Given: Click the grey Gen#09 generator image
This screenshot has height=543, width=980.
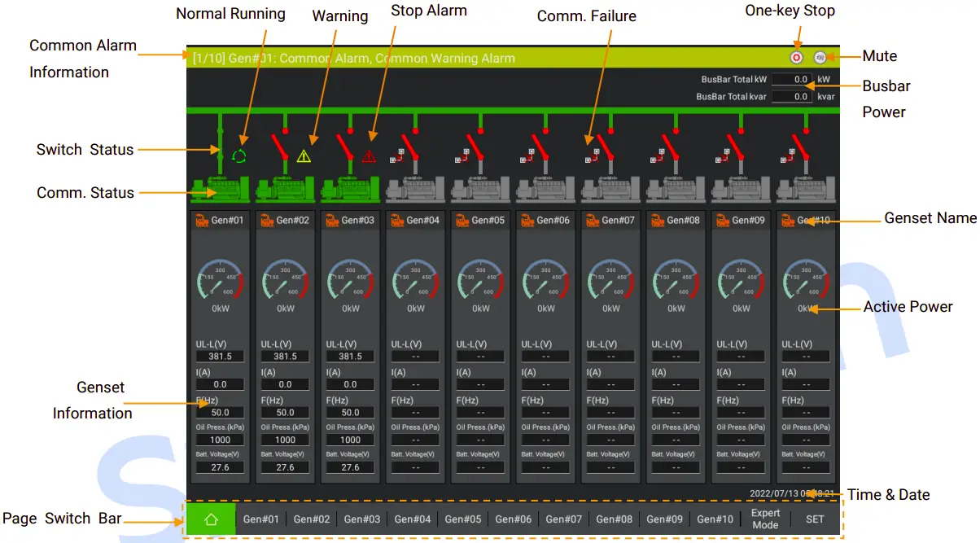Looking at the screenshot, I should click(x=741, y=188).
